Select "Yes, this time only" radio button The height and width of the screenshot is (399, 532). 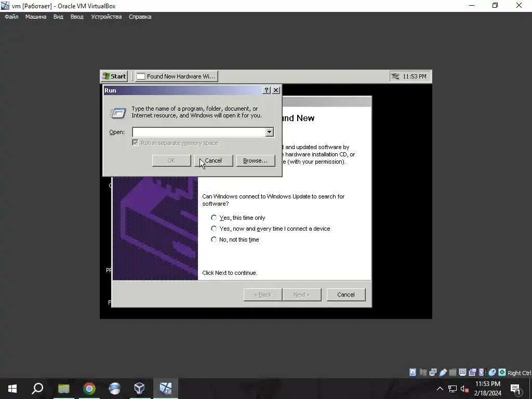point(214,218)
